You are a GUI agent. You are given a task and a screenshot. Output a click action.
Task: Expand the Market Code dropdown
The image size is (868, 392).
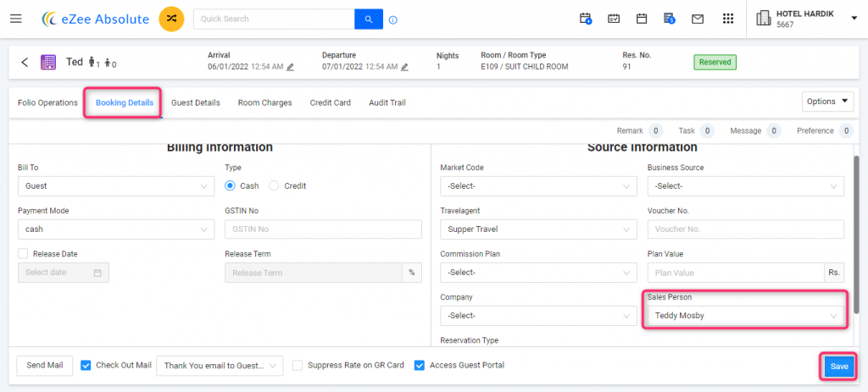click(538, 186)
